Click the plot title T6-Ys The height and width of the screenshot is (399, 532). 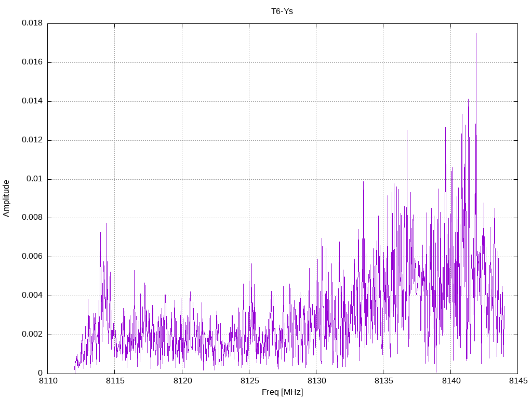(282, 11)
